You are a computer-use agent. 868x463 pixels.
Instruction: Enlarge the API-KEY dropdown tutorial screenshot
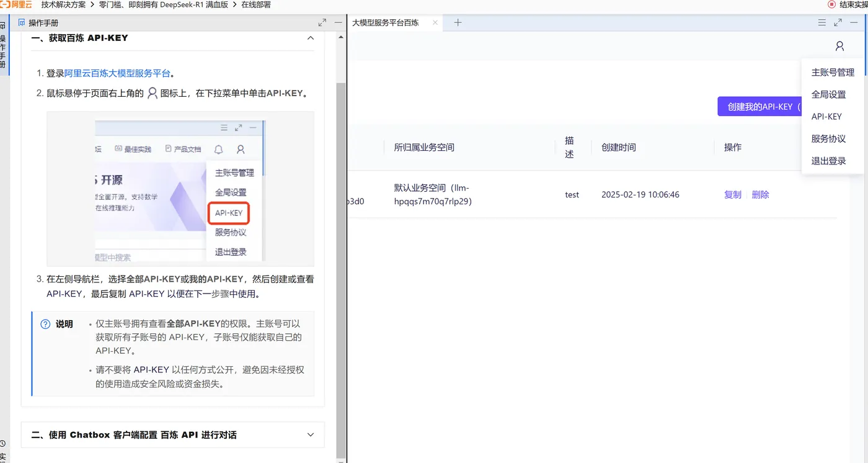180,189
